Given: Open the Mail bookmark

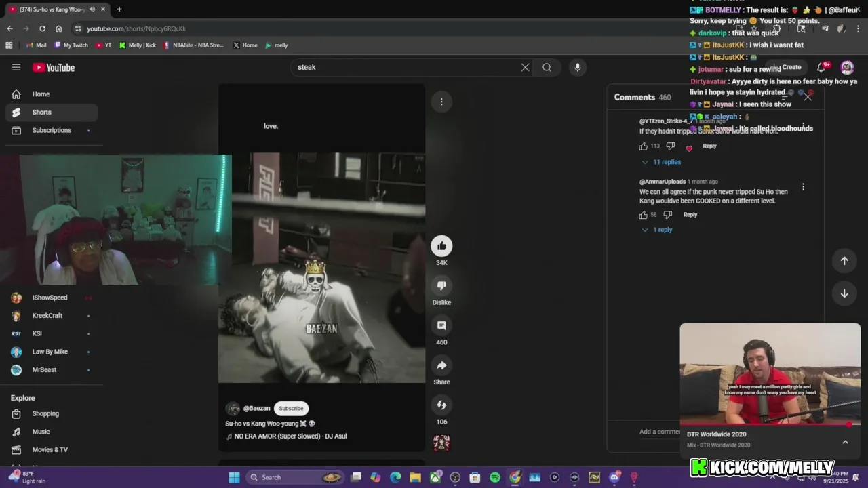Looking at the screenshot, I should pyautogui.click(x=36, y=45).
